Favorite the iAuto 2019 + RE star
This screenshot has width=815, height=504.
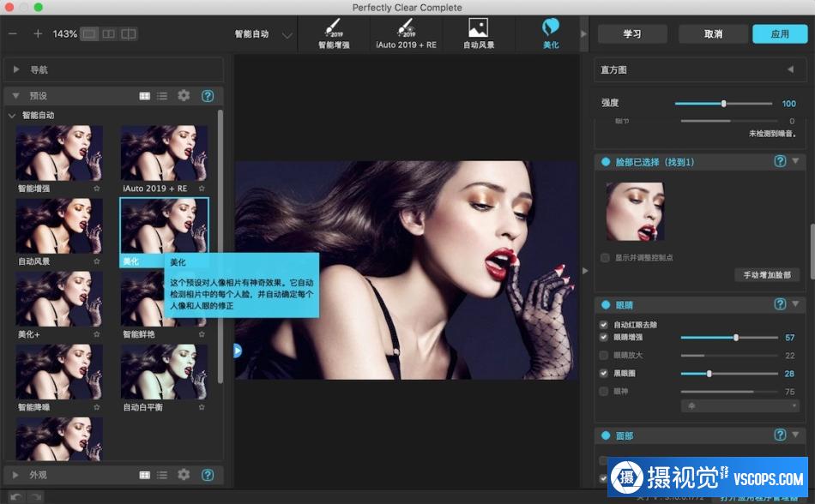point(202,189)
